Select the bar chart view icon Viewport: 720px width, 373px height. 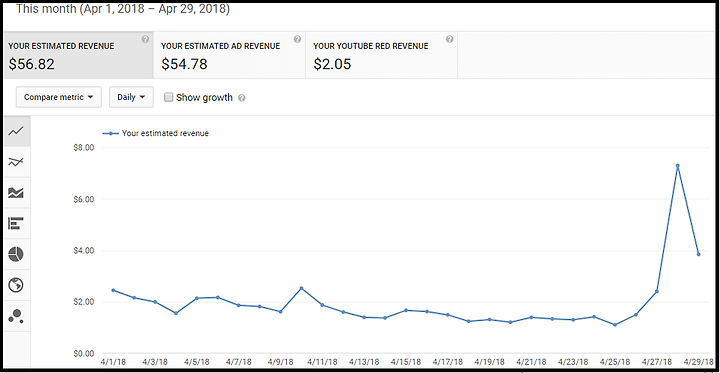tap(17, 224)
